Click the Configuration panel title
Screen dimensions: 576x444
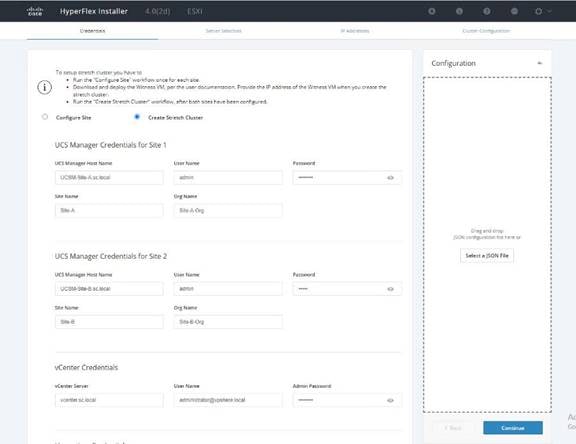[453, 63]
